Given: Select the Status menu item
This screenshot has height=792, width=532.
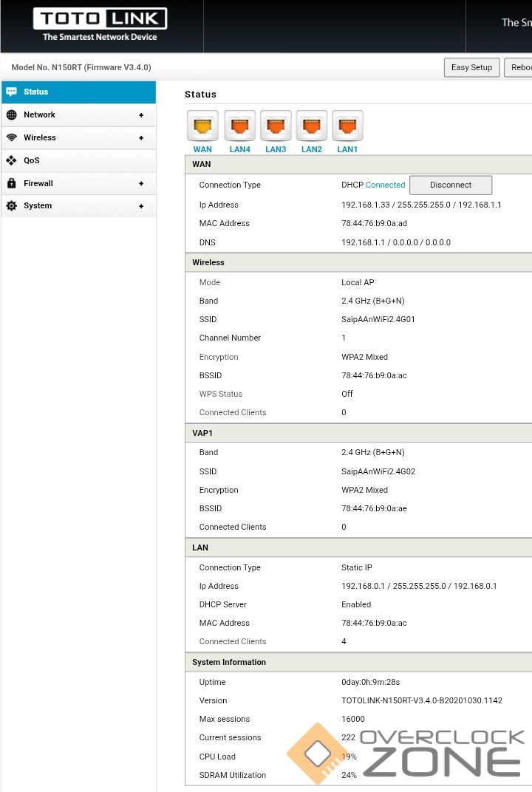Looking at the screenshot, I should (x=36, y=92).
